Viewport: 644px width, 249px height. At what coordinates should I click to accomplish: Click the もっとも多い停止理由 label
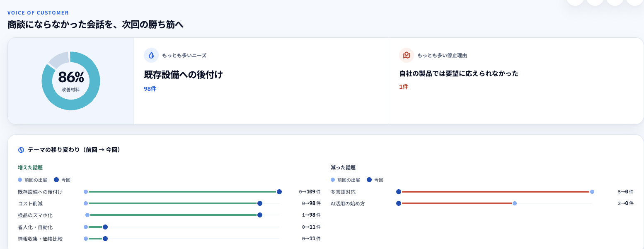(x=442, y=55)
